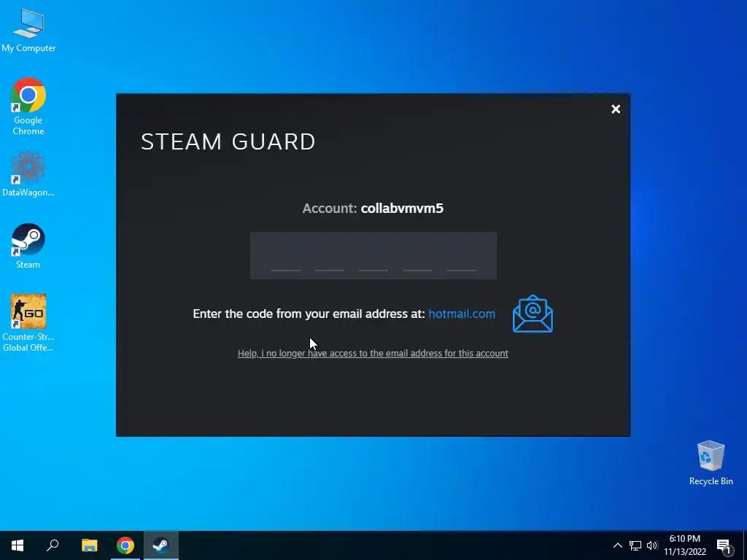Open My Computer desktop icon
Image resolution: width=747 pixels, height=560 pixels.
click(x=28, y=30)
